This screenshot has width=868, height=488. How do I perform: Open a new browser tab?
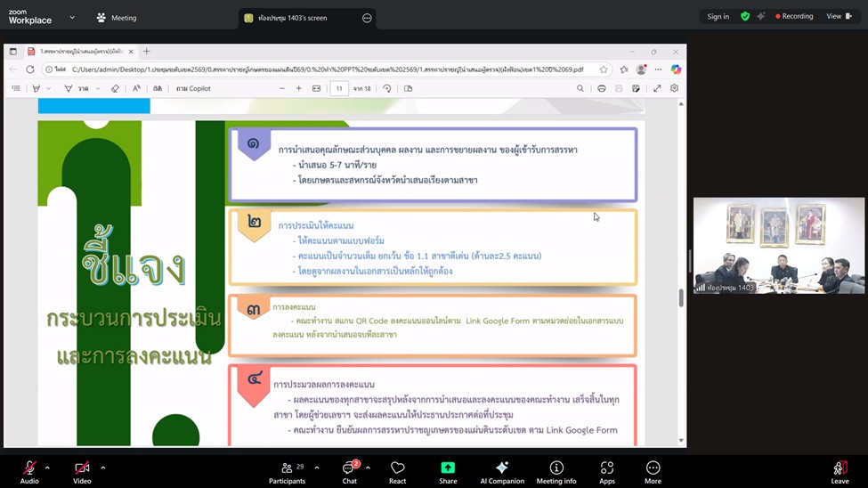point(147,52)
